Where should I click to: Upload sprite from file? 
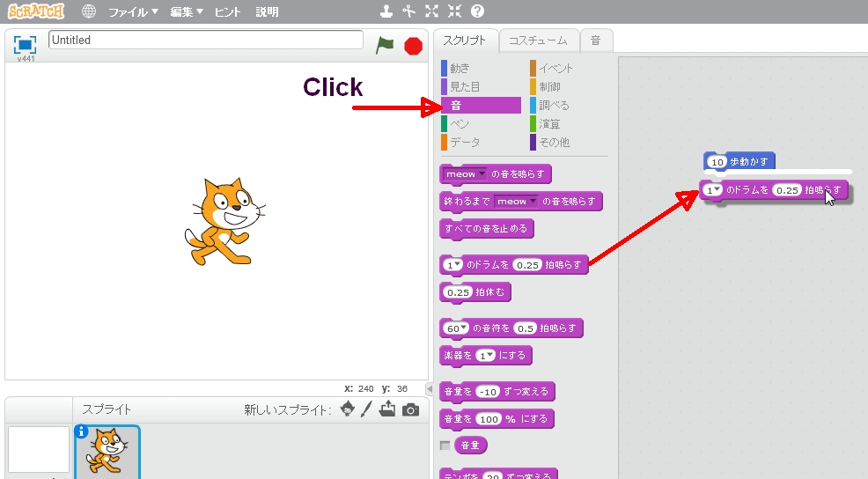387,409
